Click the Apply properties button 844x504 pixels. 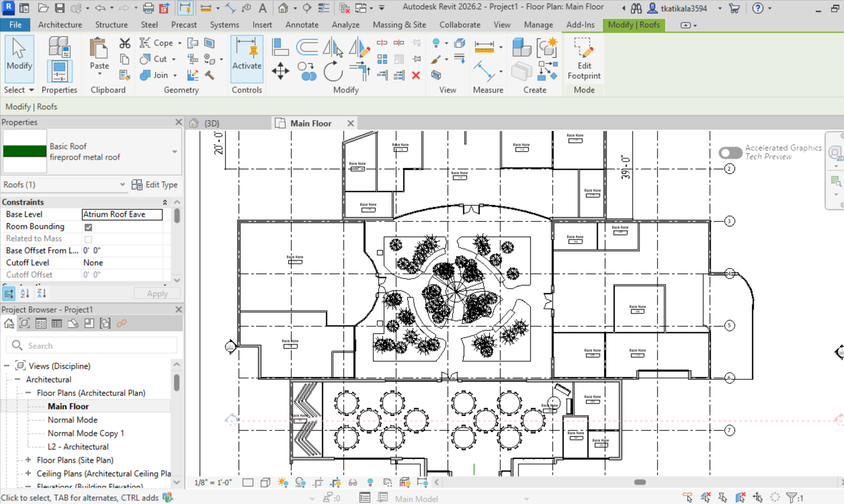pos(157,293)
